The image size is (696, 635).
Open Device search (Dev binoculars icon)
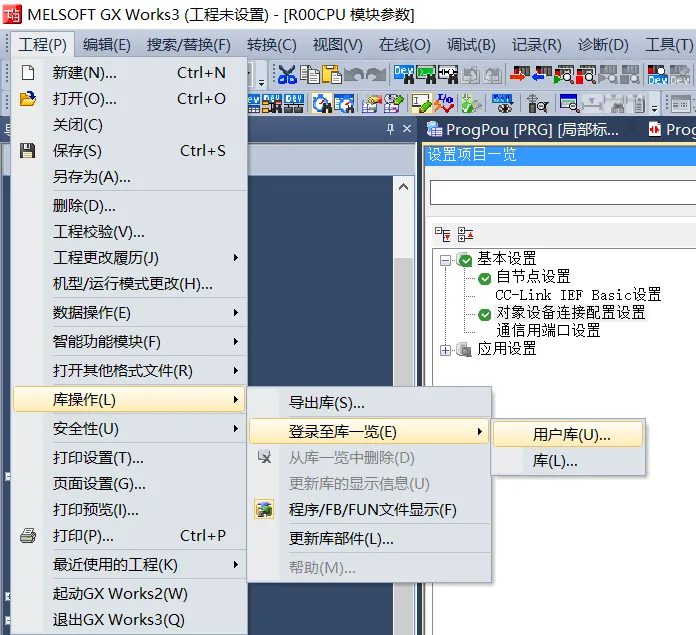pyautogui.click(x=404, y=74)
